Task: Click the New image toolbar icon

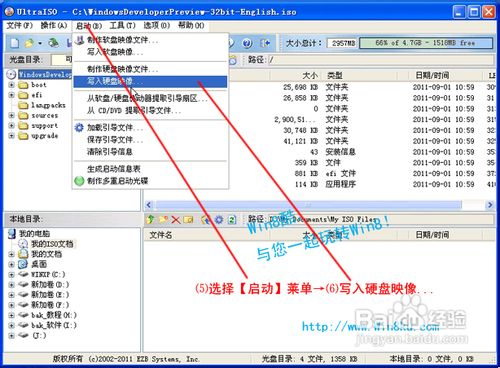Action: (x=14, y=43)
